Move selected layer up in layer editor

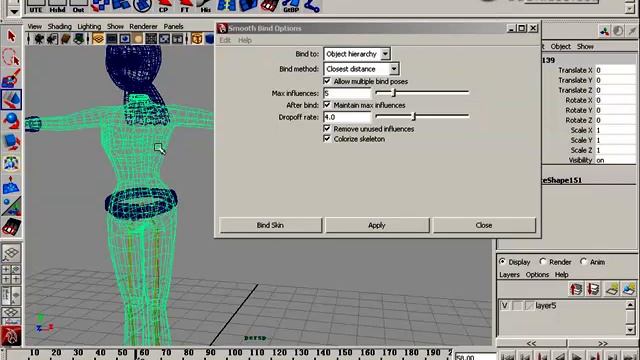click(576, 289)
